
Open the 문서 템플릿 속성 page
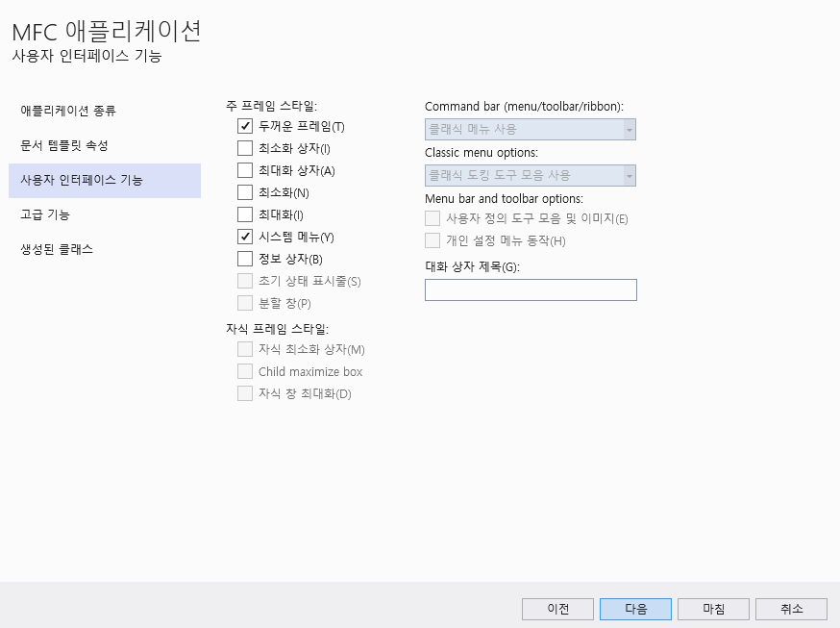click(x=105, y=146)
